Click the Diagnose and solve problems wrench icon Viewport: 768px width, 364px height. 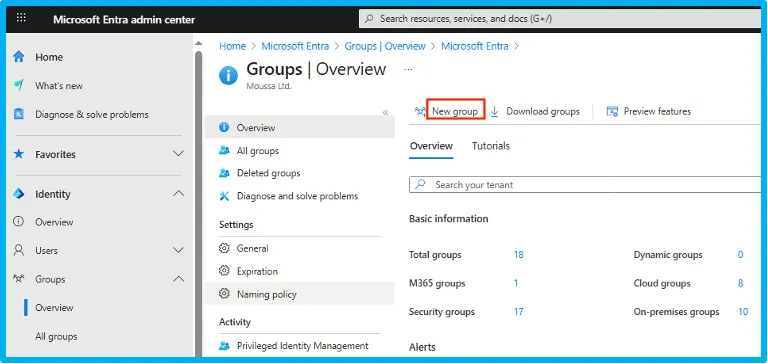coord(224,196)
